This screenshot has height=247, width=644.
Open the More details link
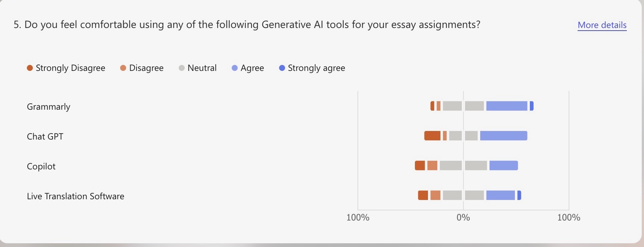click(602, 25)
